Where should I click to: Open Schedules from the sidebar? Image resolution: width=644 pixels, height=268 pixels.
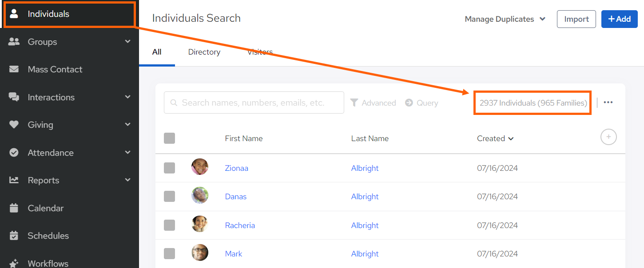click(48, 236)
